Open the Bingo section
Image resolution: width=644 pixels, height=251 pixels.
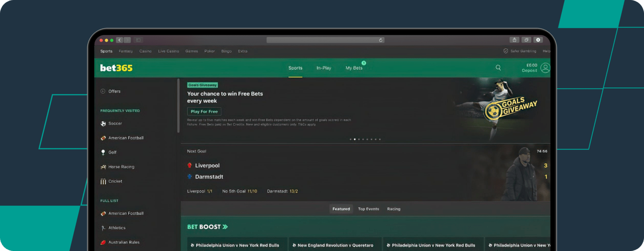[226, 51]
